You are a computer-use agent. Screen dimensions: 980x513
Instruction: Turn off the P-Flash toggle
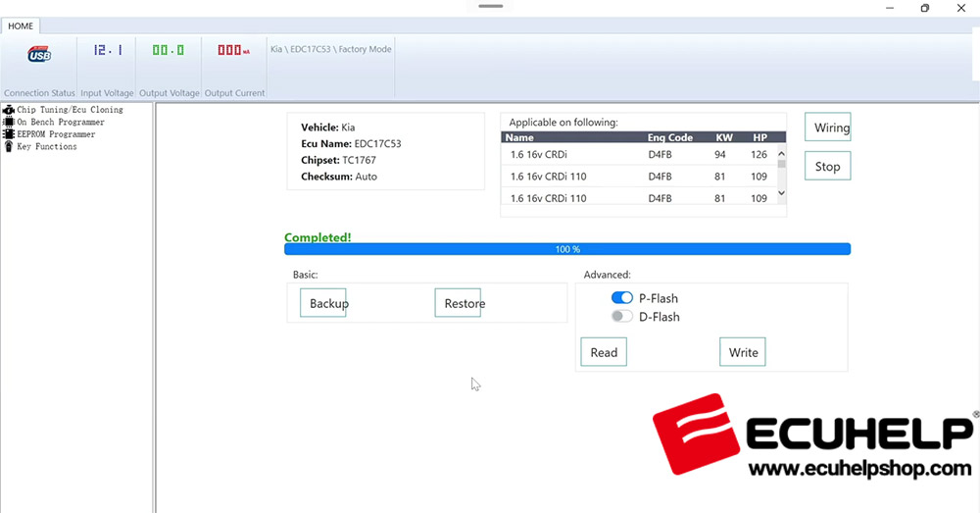coord(622,298)
